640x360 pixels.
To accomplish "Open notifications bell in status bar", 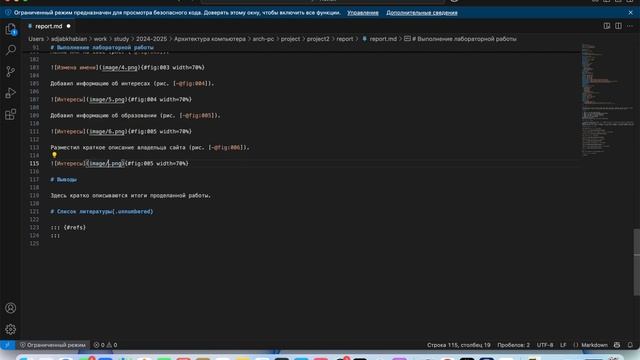I will tap(630, 345).
